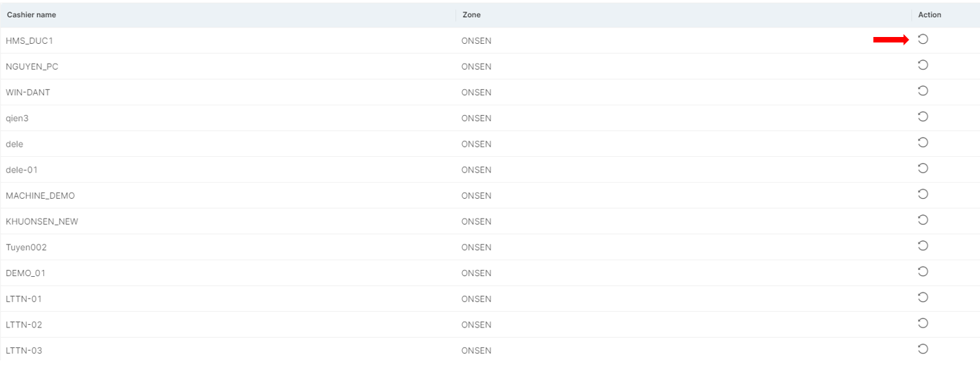Reset the LTTN-01 cashier
This screenshot has height=372, width=980.
coord(922,297)
